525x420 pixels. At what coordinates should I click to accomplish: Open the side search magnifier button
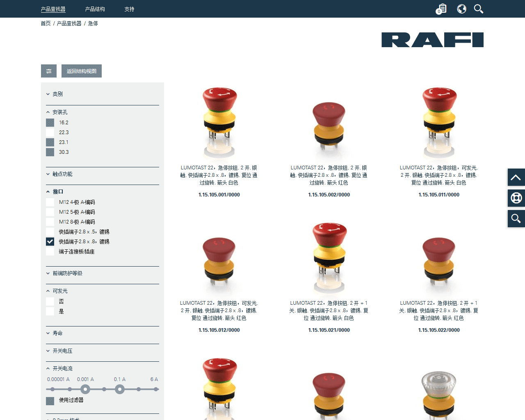(516, 219)
